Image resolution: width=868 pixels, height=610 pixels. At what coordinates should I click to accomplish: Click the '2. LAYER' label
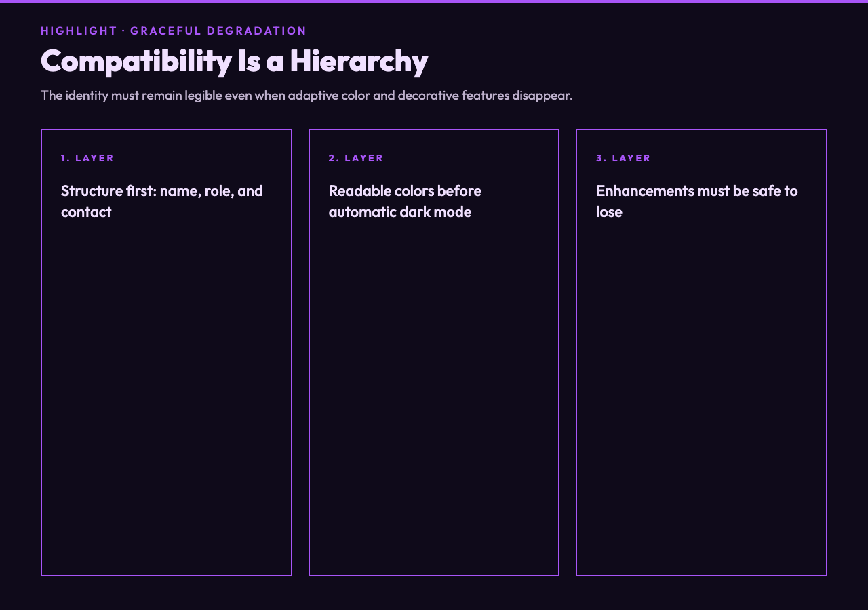(356, 158)
